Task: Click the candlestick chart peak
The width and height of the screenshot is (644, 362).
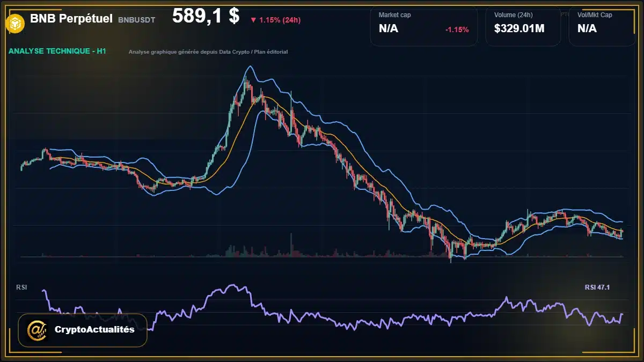Action: [x=245, y=80]
